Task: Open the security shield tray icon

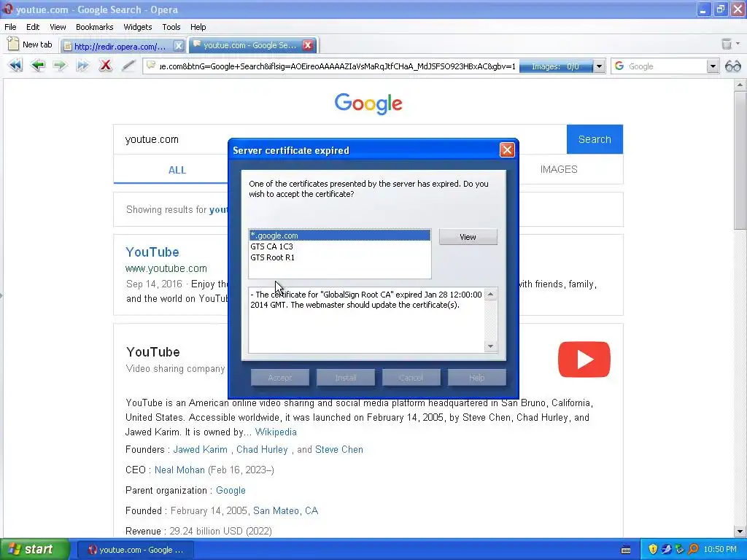Action: 653,549
